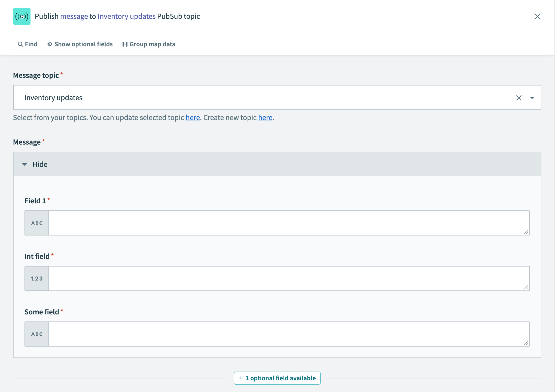Open the Message topic dropdown

tap(533, 97)
